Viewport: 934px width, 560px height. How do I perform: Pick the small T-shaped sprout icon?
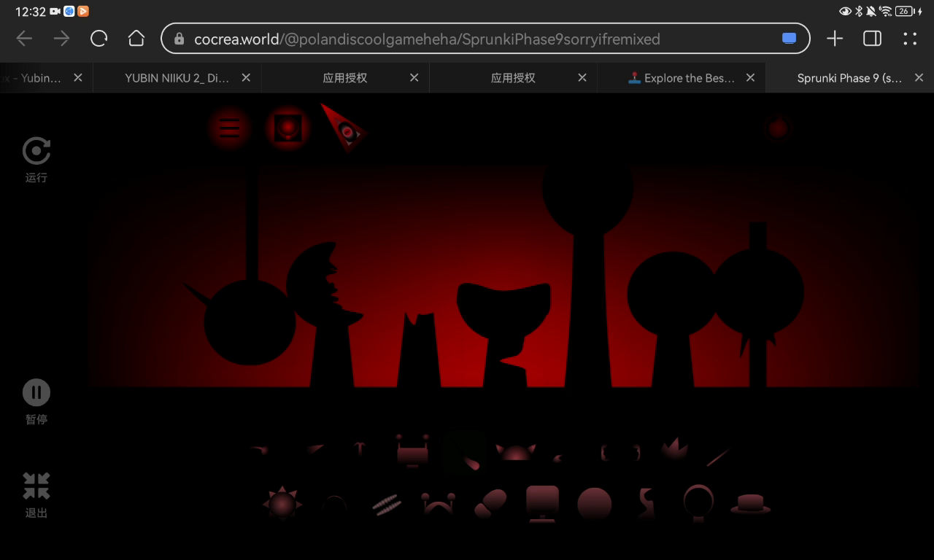pos(359,448)
